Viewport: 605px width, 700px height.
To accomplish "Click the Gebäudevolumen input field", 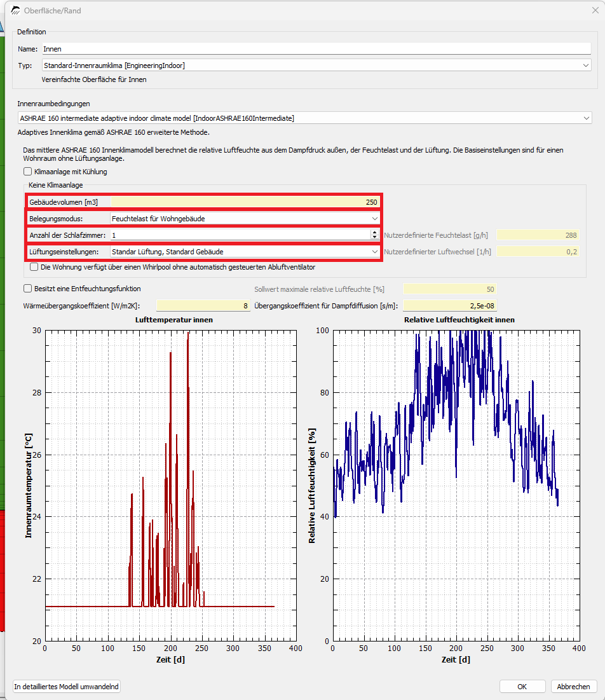I will 245,202.
